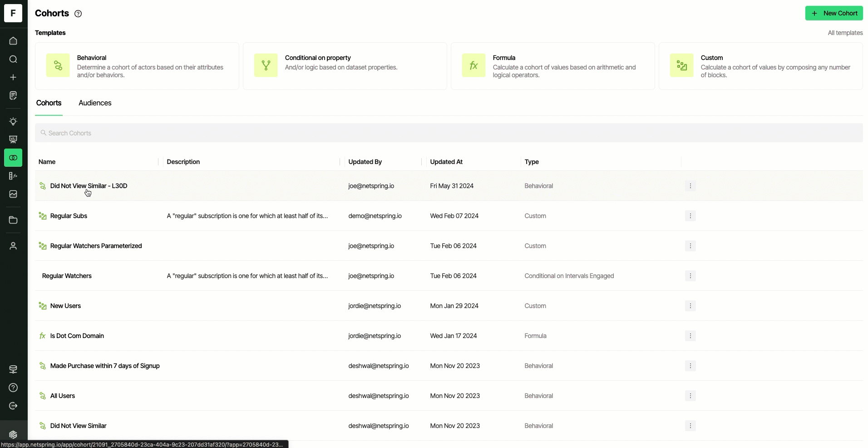Image resolution: width=868 pixels, height=448 pixels.
Task: Click the Fri May 31 2024 date
Action: (452, 186)
